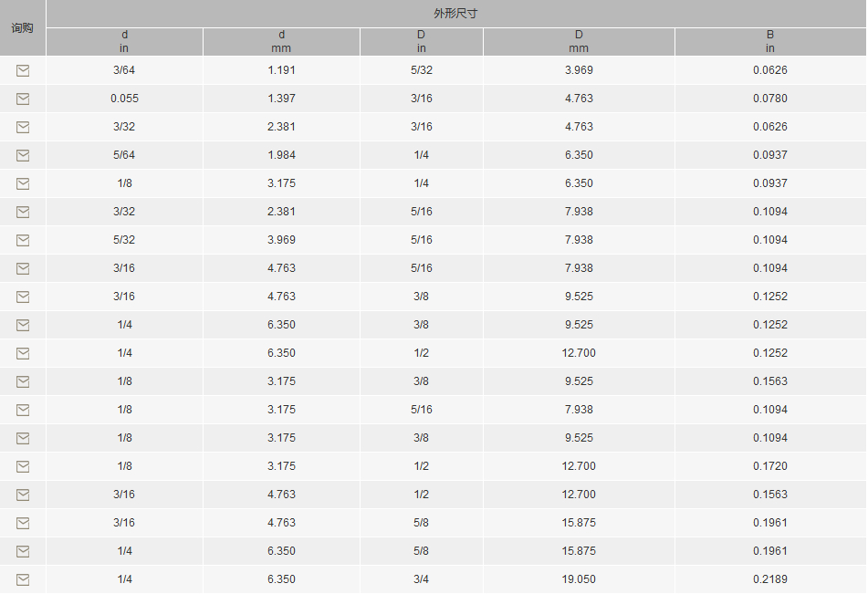Click the 0.1720 value in B column
This screenshot has height=594, width=868.
(x=770, y=466)
